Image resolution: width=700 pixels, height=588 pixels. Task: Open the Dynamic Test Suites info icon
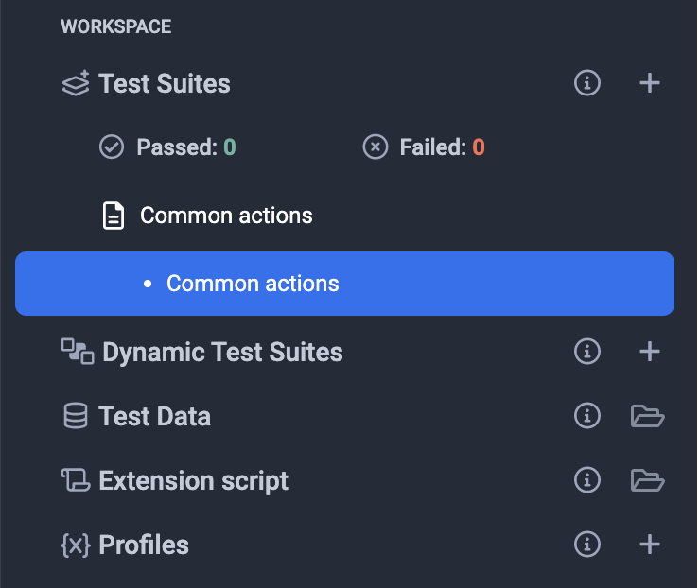(587, 352)
